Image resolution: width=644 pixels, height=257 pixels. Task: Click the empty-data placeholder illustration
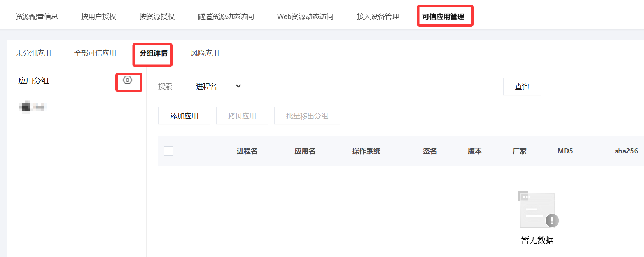tap(538, 209)
